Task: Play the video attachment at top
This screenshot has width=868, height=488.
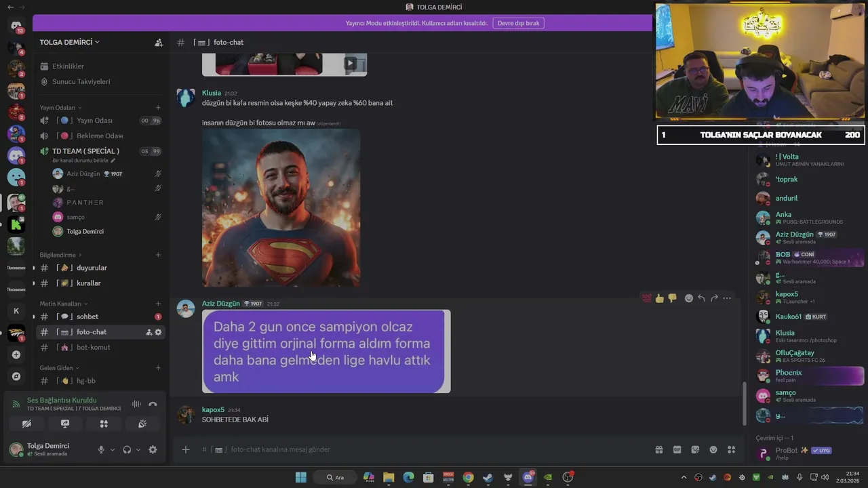Action: [x=351, y=64]
